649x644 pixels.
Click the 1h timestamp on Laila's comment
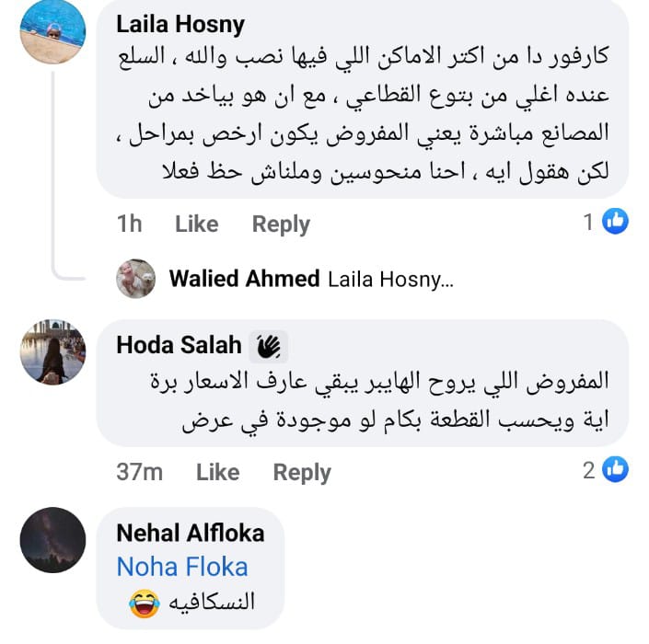click(130, 224)
